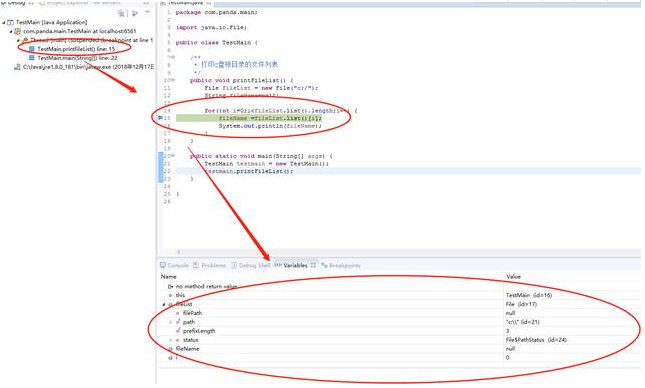Click the Debug view menu dropdown arrow
Image resolution: width=645 pixels, height=388 pixels.
tap(148, 13)
